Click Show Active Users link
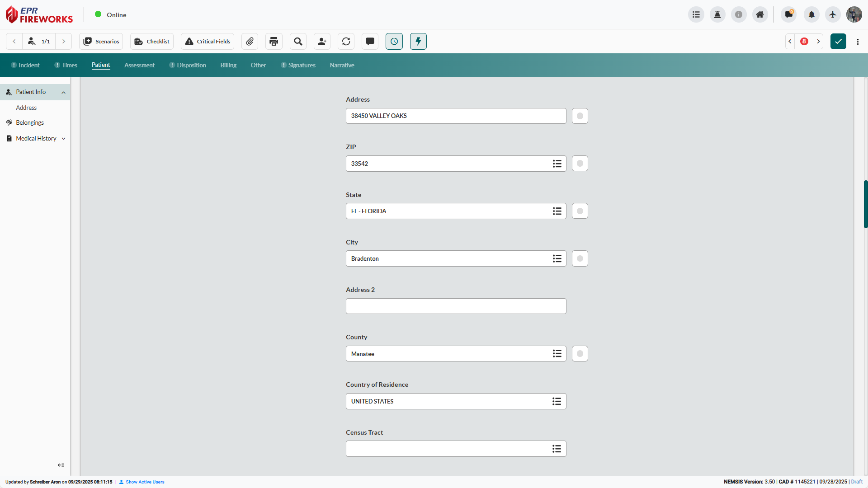 pos(145,482)
